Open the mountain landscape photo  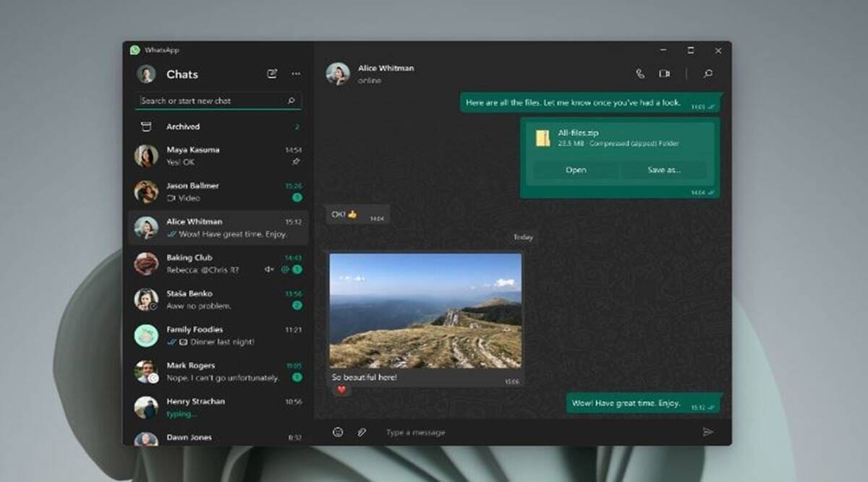point(425,311)
